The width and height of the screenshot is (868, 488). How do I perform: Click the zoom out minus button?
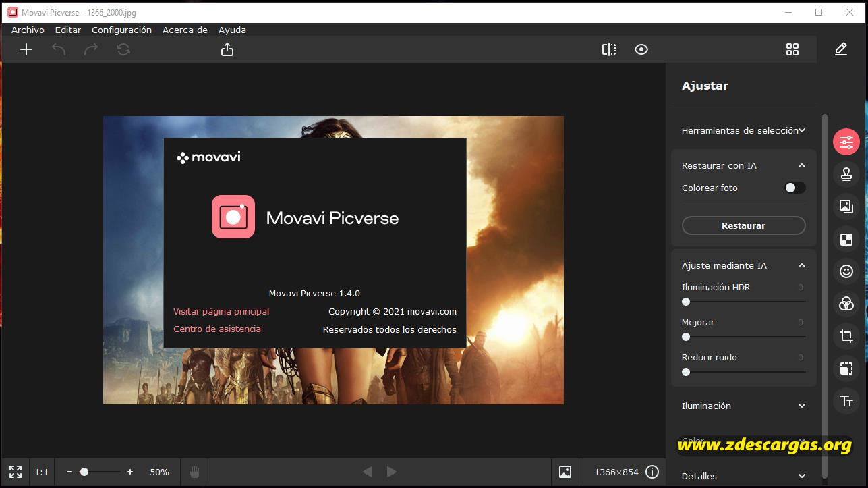pos(69,472)
